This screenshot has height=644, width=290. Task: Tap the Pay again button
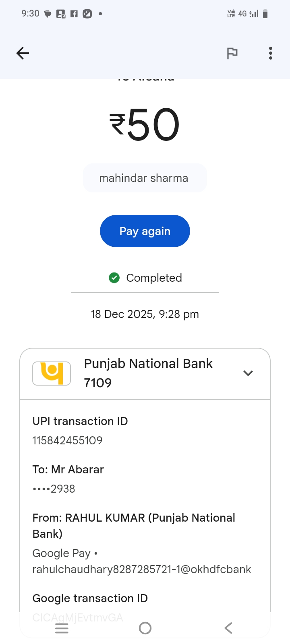tap(145, 231)
